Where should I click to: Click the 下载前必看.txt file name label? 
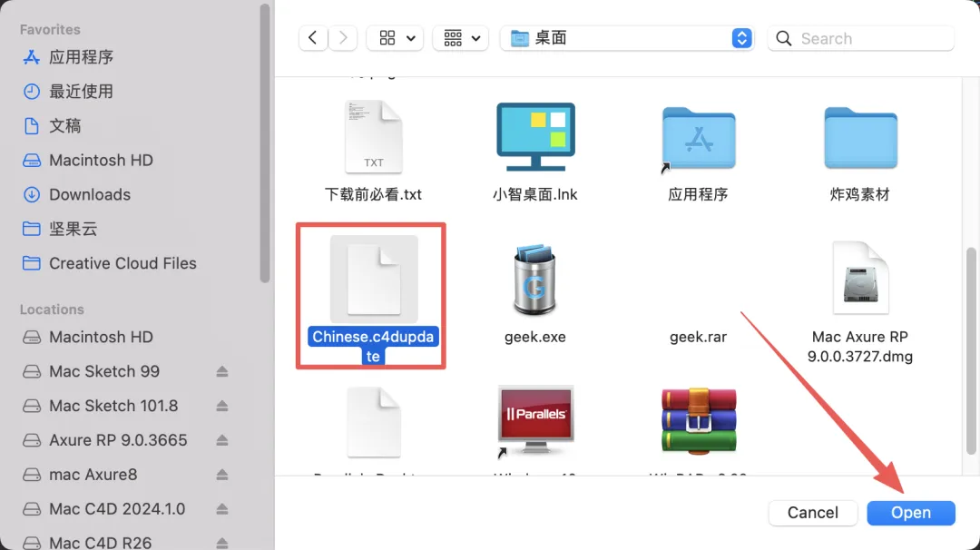(x=373, y=195)
